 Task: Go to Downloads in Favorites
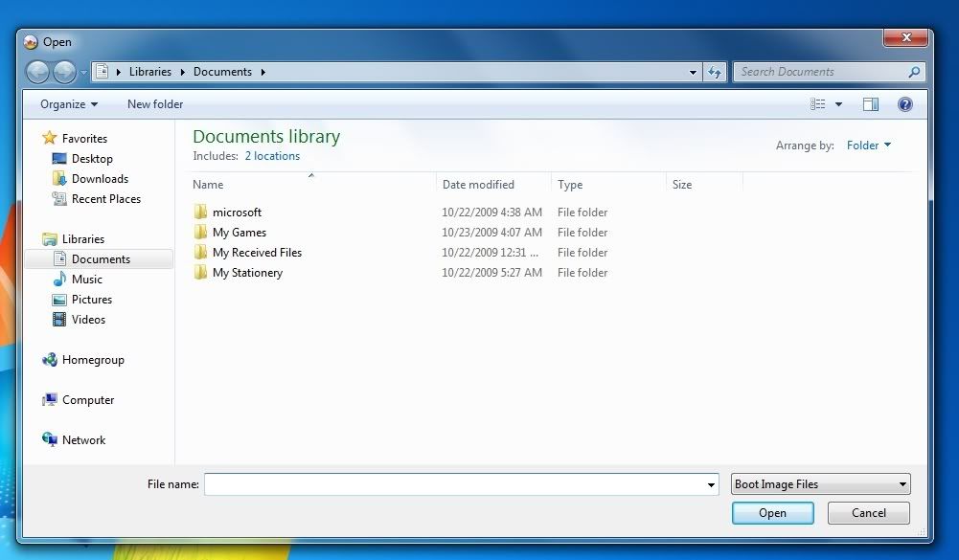pyautogui.click(x=100, y=179)
